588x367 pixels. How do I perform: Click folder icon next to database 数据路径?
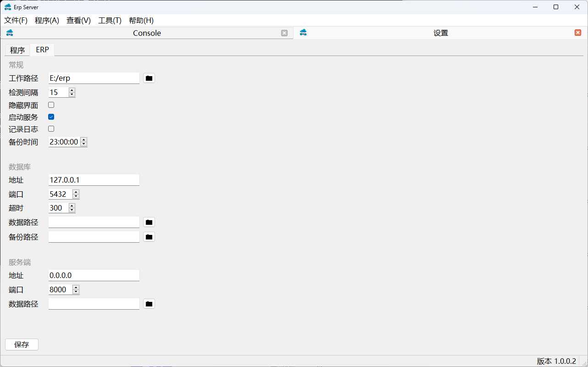149,222
